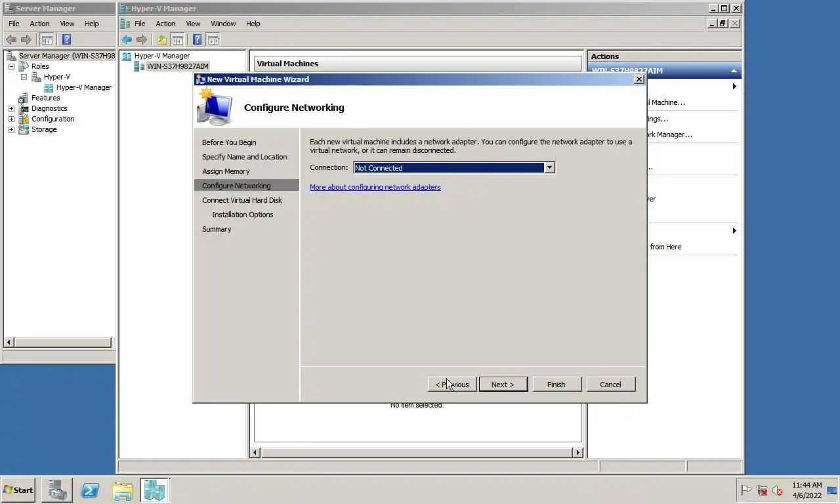Open Server Manager View menu
840x504 pixels.
[67, 24]
